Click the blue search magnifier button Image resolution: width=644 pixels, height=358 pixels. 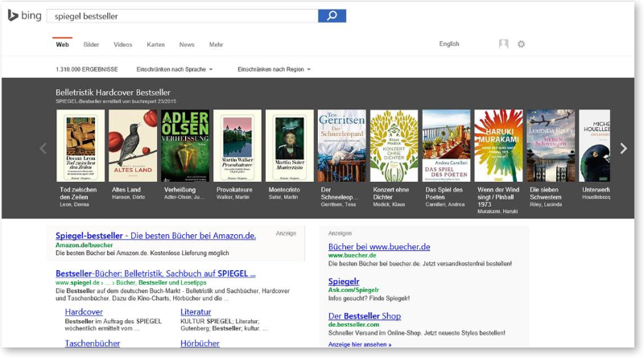(x=332, y=16)
